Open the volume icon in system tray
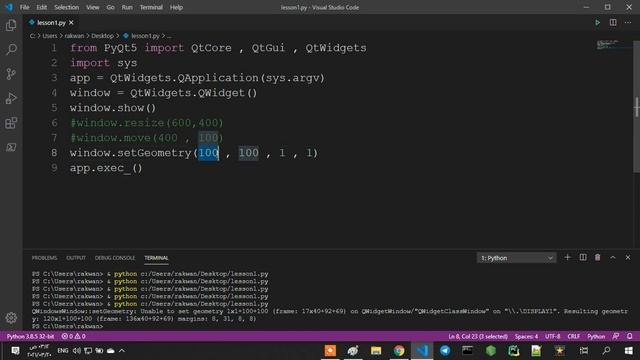 pos(76,351)
